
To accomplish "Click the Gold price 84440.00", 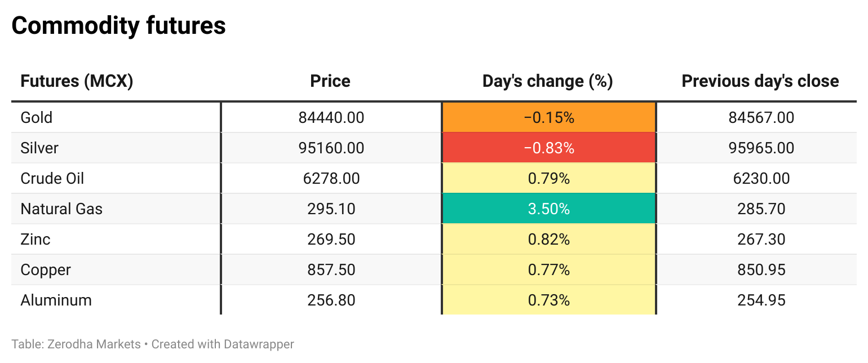I will (x=331, y=118).
